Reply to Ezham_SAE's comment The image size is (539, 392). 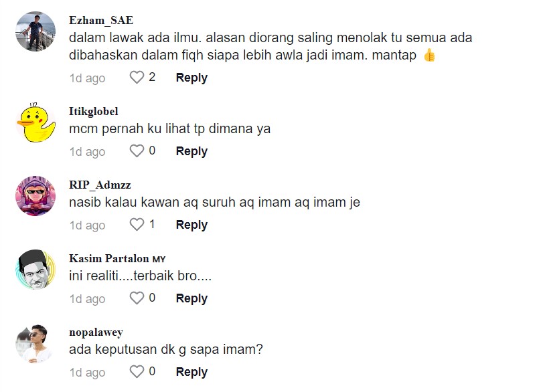point(191,78)
